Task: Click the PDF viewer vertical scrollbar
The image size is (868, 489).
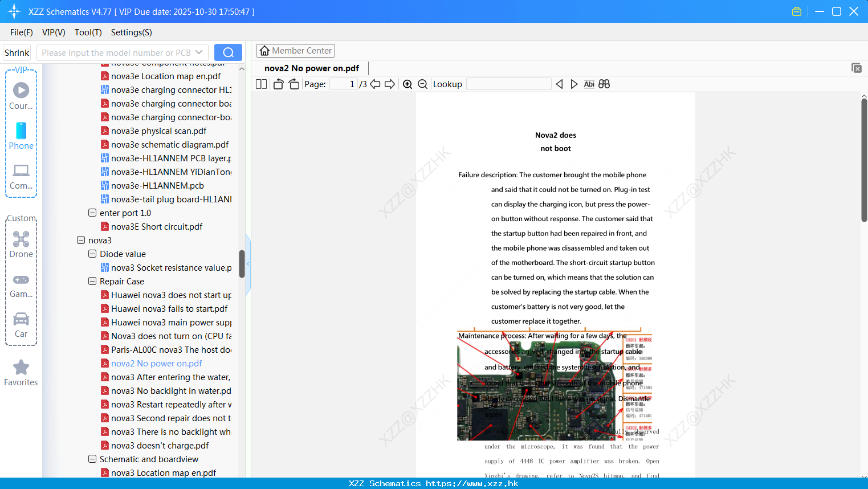Action: point(864,160)
